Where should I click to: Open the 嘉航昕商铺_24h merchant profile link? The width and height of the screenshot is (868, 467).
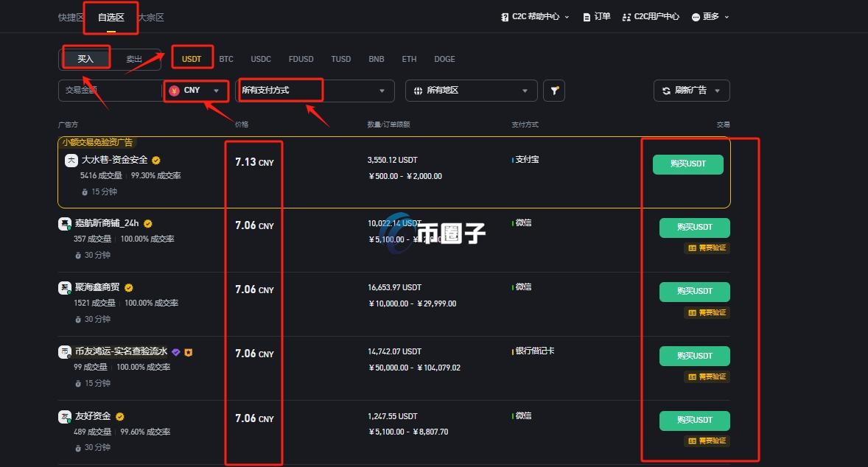[x=108, y=223]
